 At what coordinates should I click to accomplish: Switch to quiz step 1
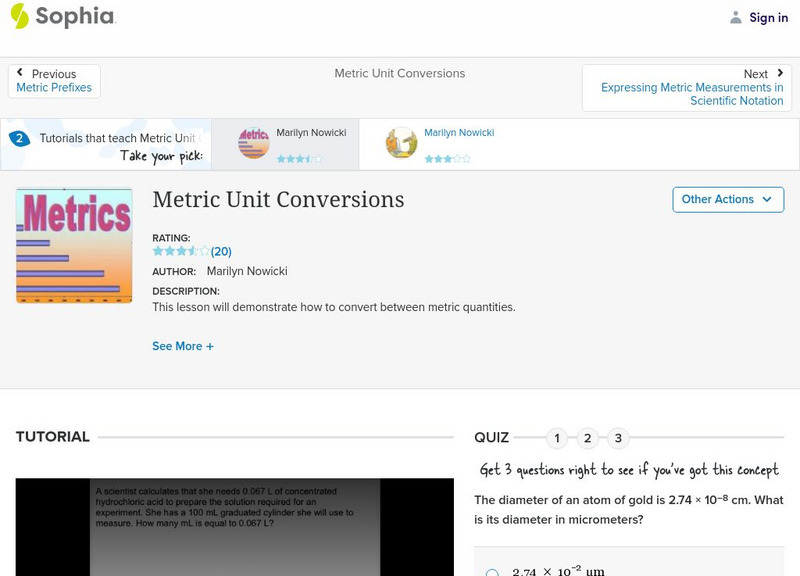[x=557, y=437]
